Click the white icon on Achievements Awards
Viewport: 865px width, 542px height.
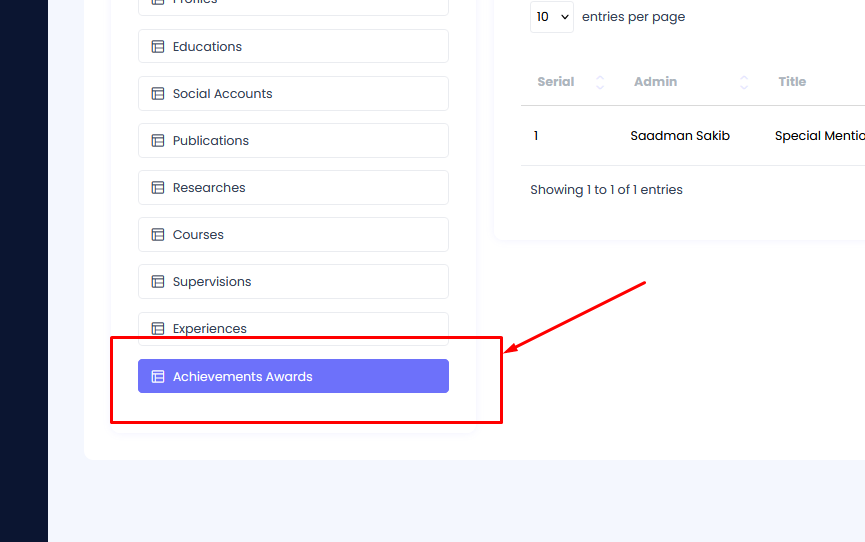[157, 377]
